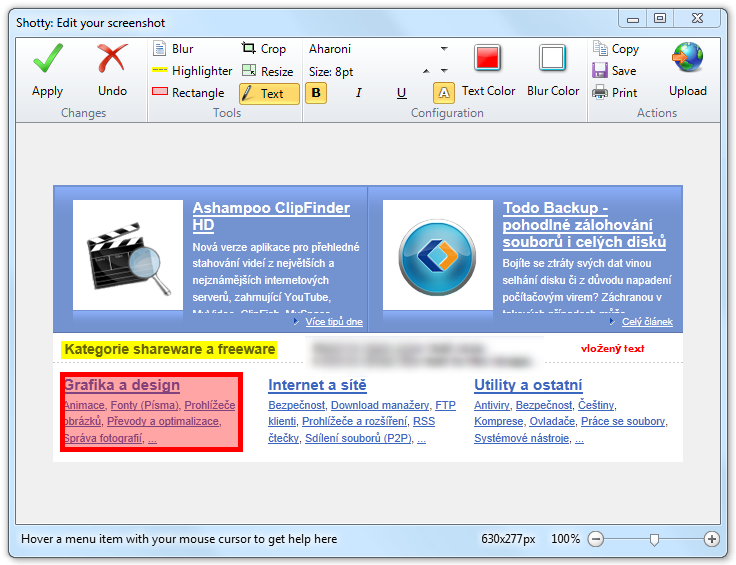The image size is (736, 565).
Task: Open the Aharoni font dropdown
Action: [x=444, y=49]
